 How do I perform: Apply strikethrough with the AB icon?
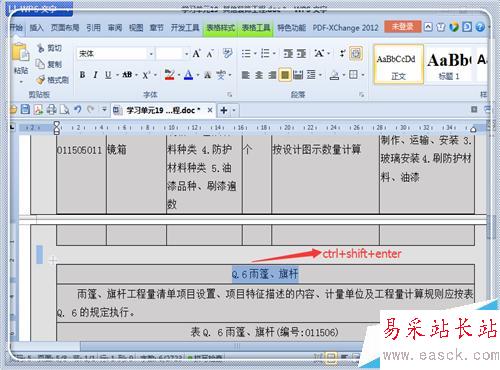tap(127, 75)
